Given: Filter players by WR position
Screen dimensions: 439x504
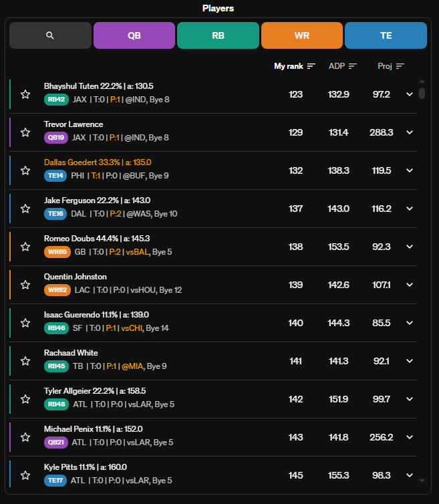Looking at the screenshot, I should (x=302, y=35).
